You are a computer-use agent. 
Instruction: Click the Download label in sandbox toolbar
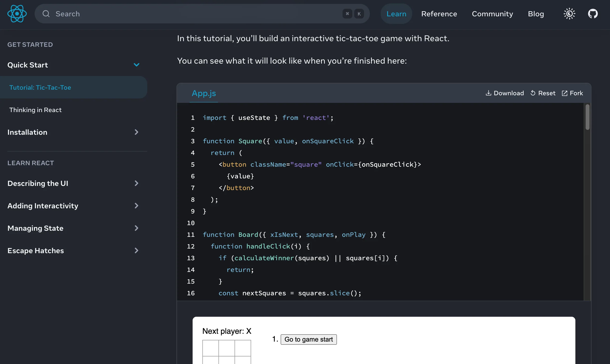[x=509, y=93]
